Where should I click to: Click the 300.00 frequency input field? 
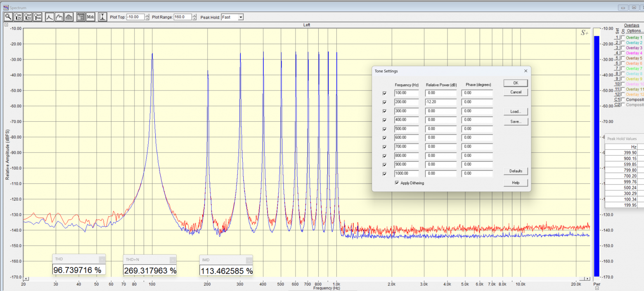(407, 111)
